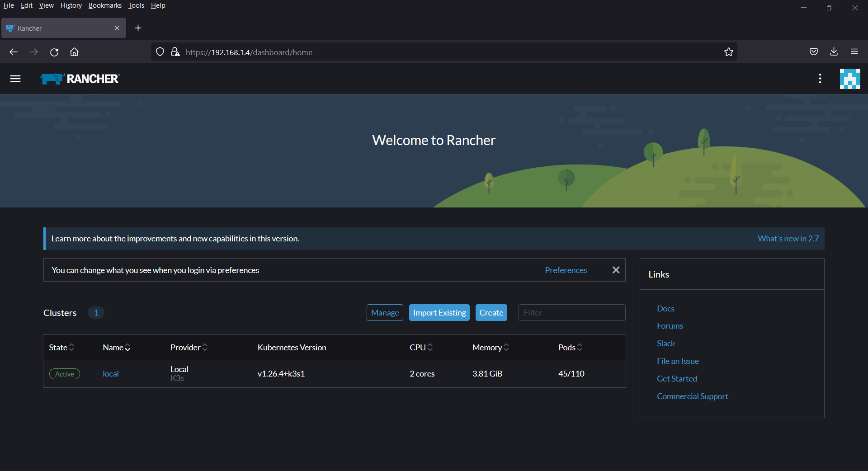Open the user avatar menu
The height and width of the screenshot is (471, 868).
[x=850, y=79]
